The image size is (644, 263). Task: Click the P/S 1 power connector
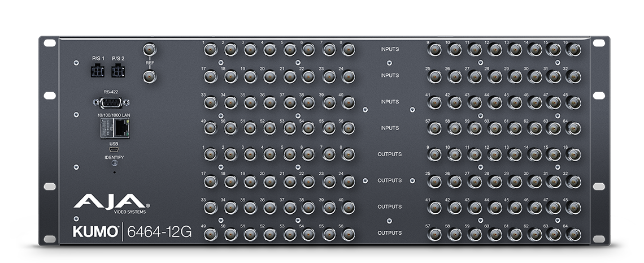pyautogui.click(x=98, y=71)
